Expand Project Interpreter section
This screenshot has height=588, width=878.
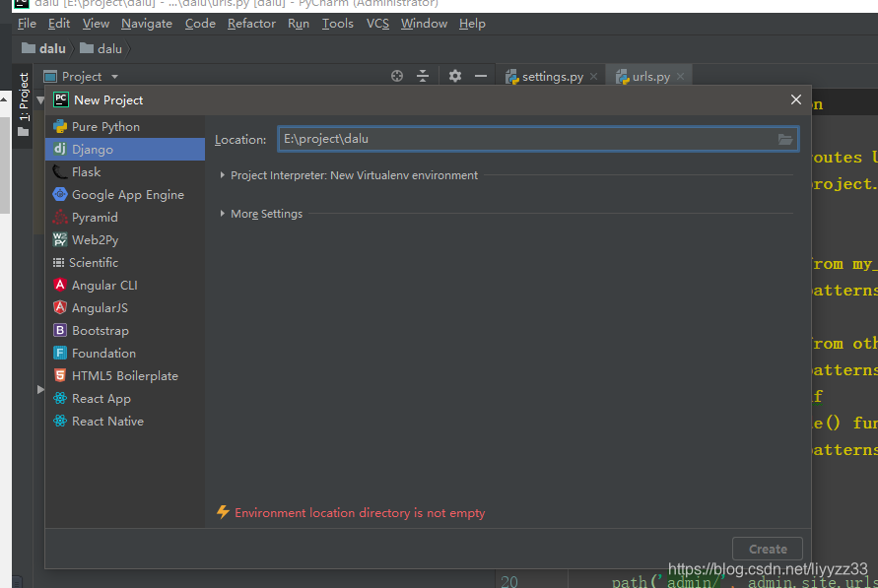pyautogui.click(x=223, y=175)
